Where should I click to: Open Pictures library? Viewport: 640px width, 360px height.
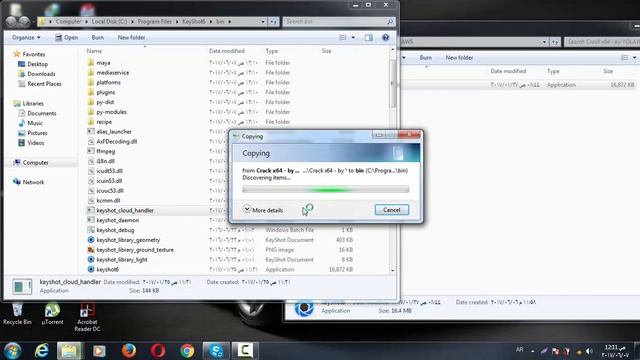pyautogui.click(x=37, y=133)
